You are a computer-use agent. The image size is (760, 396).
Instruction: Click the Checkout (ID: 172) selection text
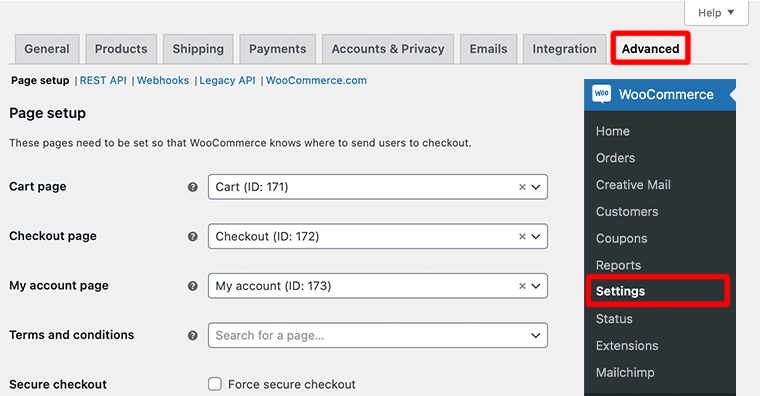(268, 237)
